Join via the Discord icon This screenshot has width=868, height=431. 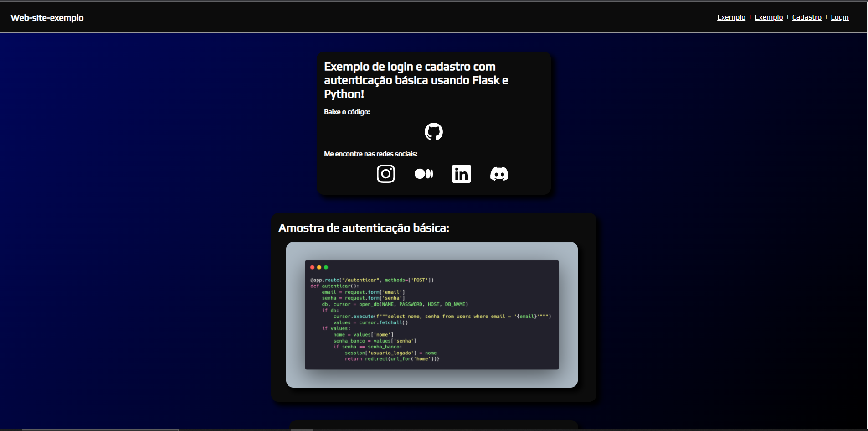pos(499,174)
